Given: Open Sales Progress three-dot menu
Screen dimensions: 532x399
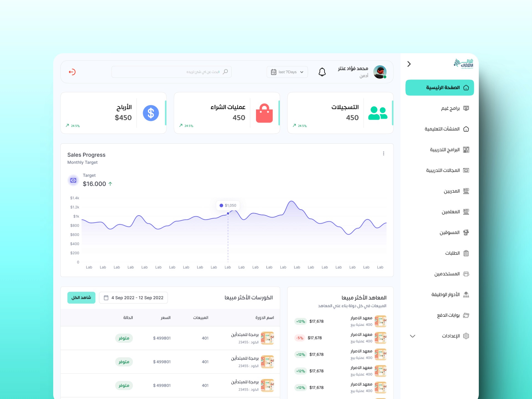Looking at the screenshot, I should pos(383,154).
